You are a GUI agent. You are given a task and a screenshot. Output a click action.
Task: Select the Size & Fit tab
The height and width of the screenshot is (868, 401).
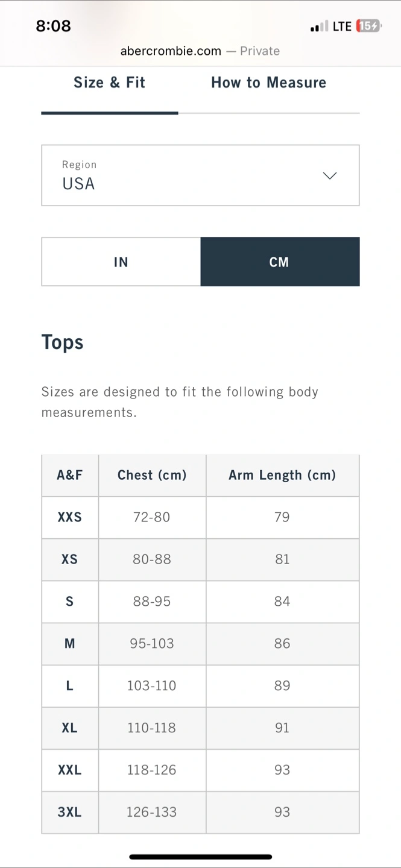point(109,83)
